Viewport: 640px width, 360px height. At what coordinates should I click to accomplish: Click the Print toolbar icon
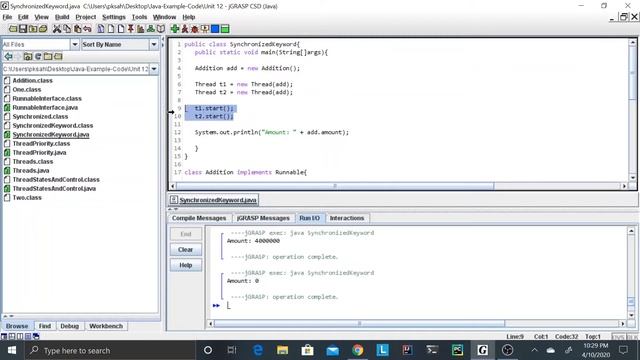(x=43, y=29)
